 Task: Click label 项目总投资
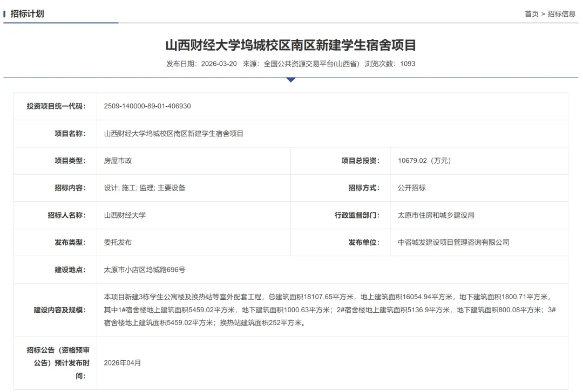coord(361,161)
